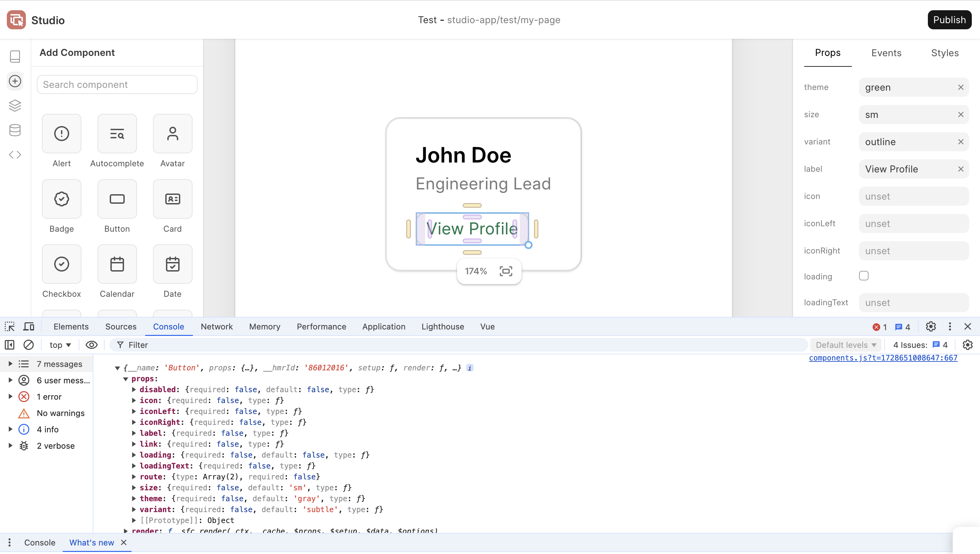Click the John Doe heading on canvas
Screen dimensions: 980x554
463,155
